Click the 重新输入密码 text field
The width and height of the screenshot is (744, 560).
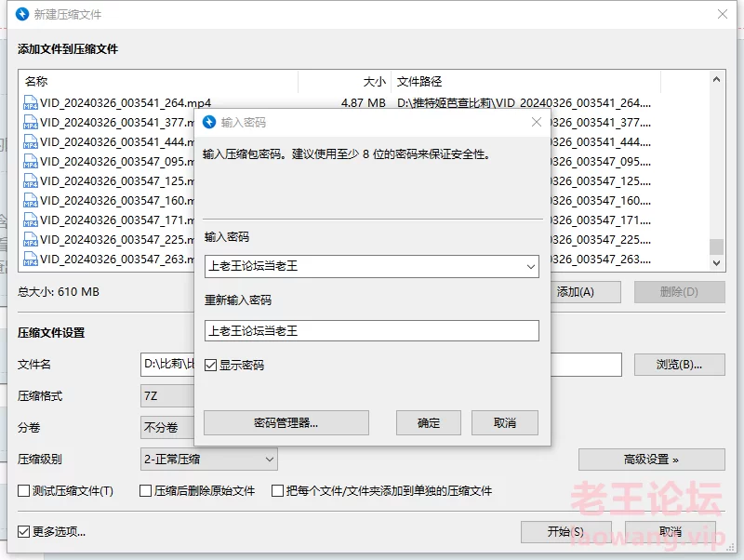point(372,330)
